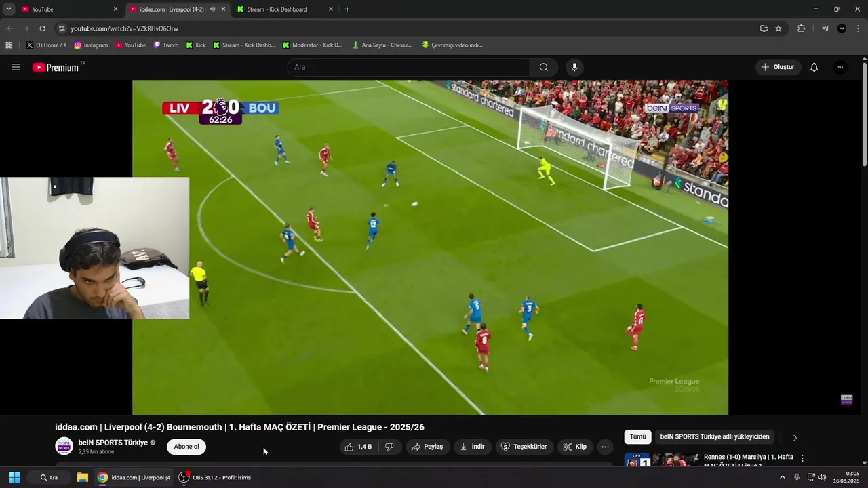Open the account avatar menu
Screen dimensions: 868x488
[840, 67]
